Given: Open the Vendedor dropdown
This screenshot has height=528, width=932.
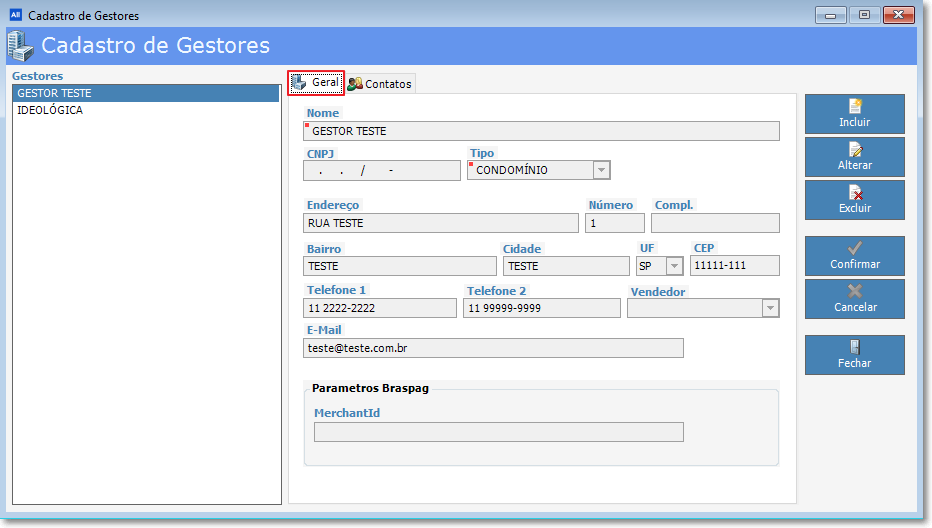Looking at the screenshot, I should 769,308.
